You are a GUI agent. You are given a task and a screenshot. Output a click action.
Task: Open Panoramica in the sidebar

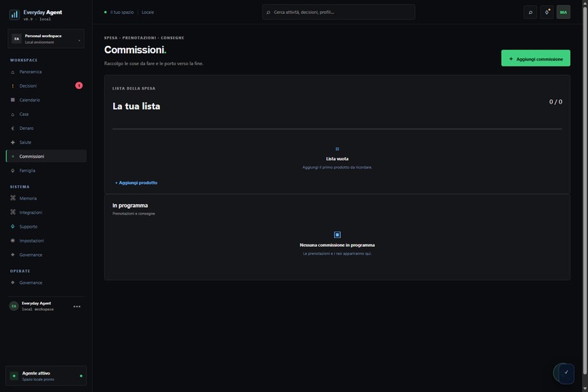[x=46, y=72]
